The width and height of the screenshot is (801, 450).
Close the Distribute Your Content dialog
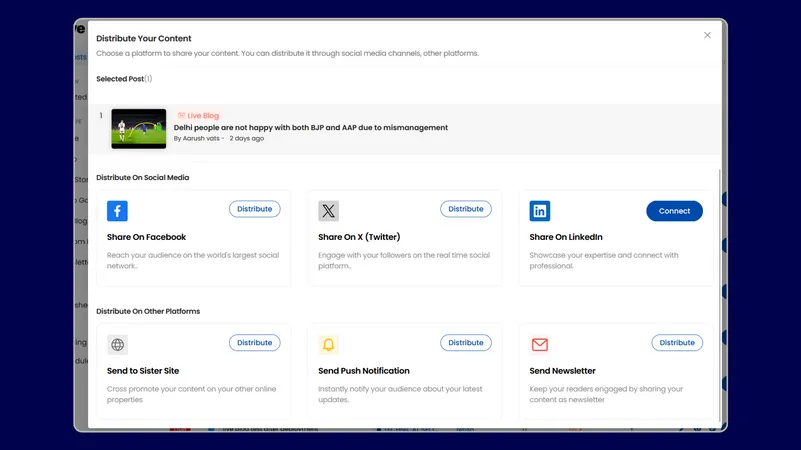click(707, 35)
